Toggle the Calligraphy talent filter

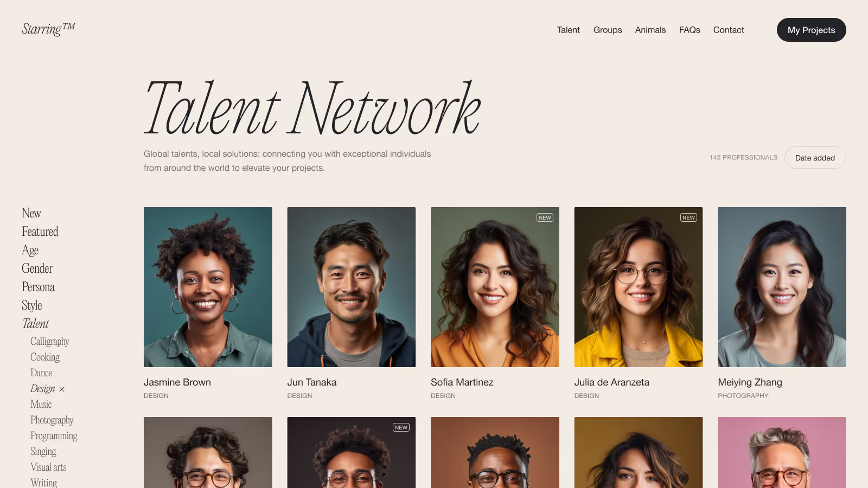[50, 342]
